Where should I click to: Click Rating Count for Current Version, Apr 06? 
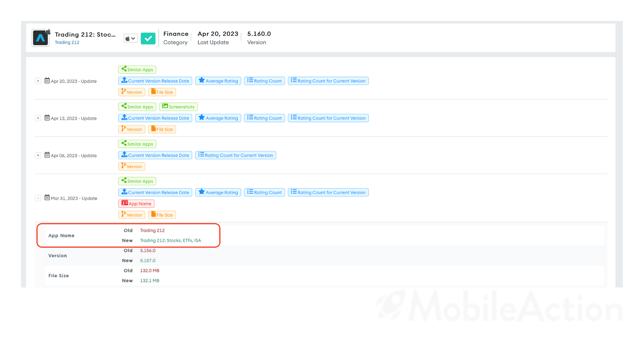[236, 155]
